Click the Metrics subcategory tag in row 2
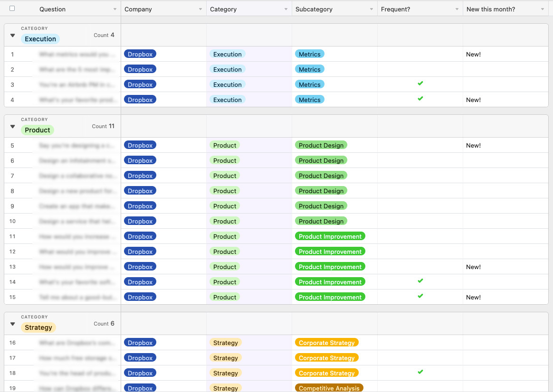The height and width of the screenshot is (392, 553). (309, 69)
